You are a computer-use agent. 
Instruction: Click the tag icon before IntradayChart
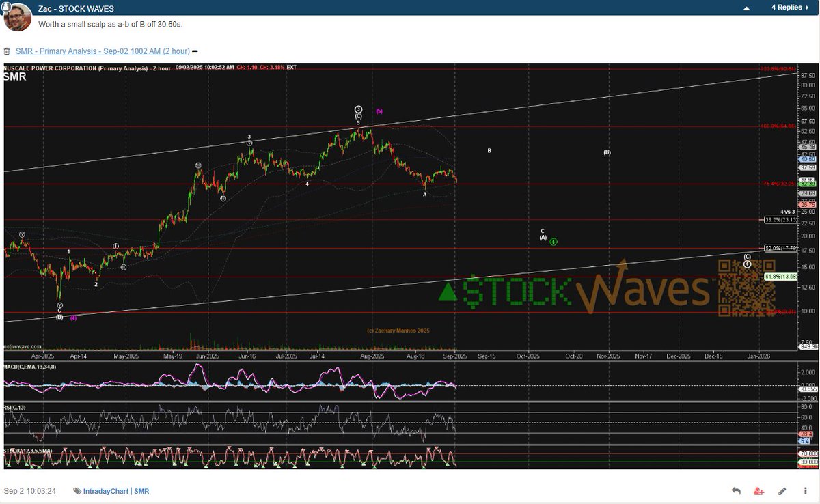77,492
